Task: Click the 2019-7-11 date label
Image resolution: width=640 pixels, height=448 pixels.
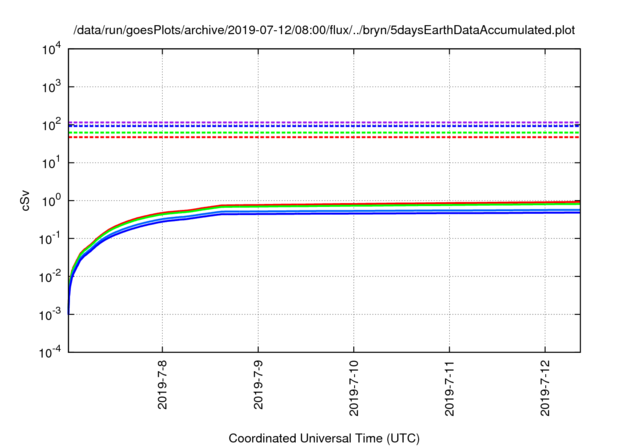Action: point(449,388)
